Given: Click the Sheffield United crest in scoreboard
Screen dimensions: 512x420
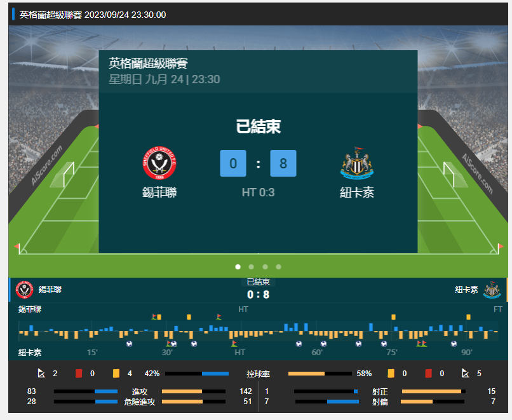Looking at the screenshot, I should click(159, 163).
